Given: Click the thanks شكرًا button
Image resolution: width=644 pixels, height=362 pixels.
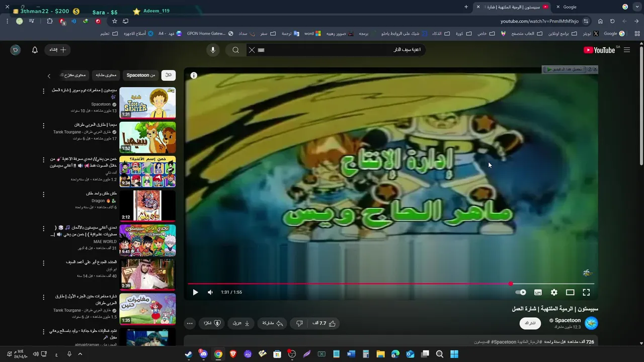Looking at the screenshot, I should (211, 323).
